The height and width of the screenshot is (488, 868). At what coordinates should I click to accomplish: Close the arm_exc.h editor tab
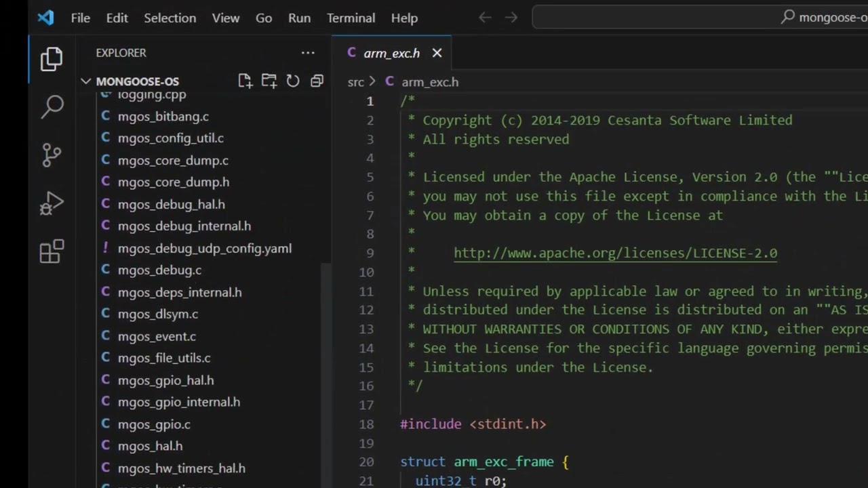coord(437,53)
